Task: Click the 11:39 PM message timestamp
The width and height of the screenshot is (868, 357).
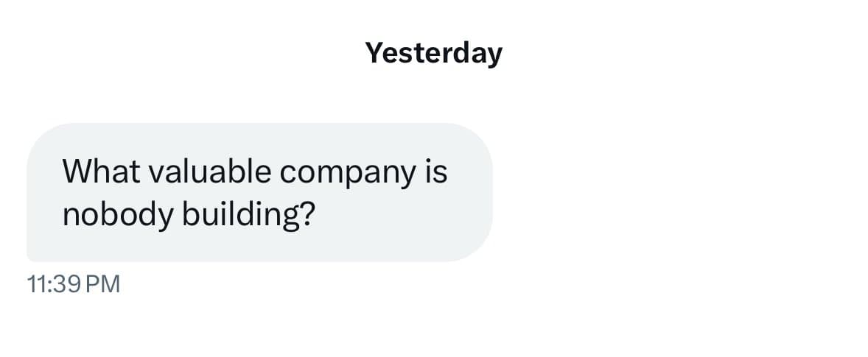Action: [72, 284]
